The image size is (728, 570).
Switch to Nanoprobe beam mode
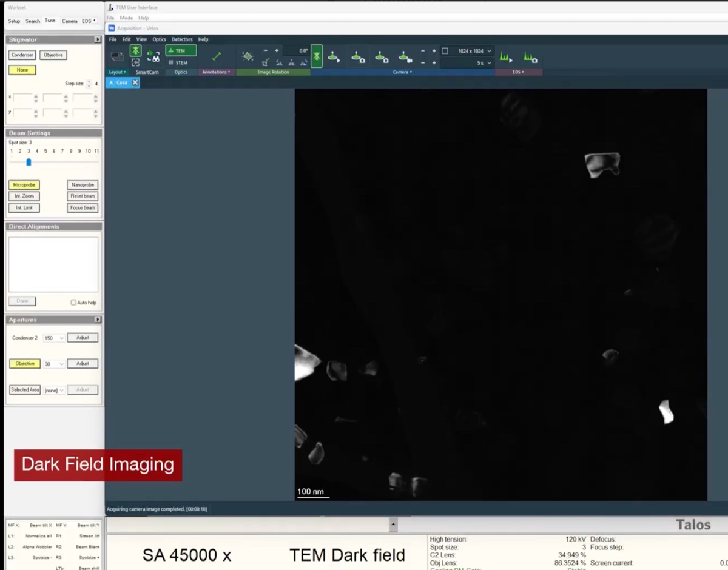[x=83, y=185]
